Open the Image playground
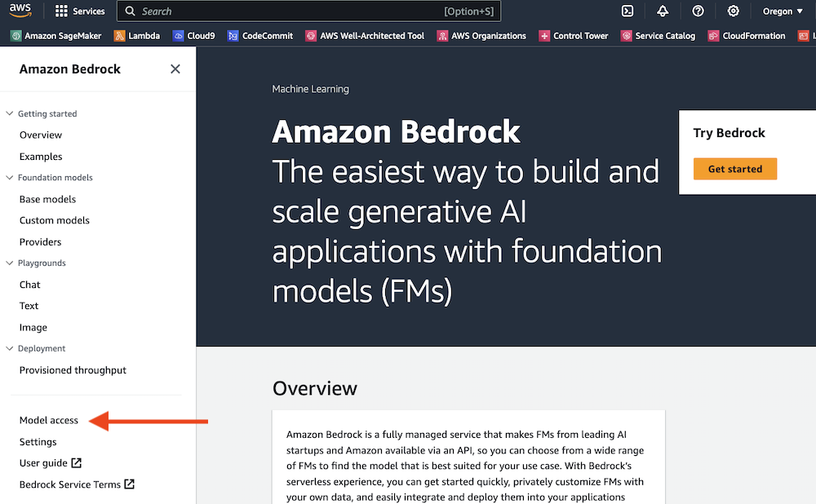The height and width of the screenshot is (504, 816). pyautogui.click(x=33, y=327)
